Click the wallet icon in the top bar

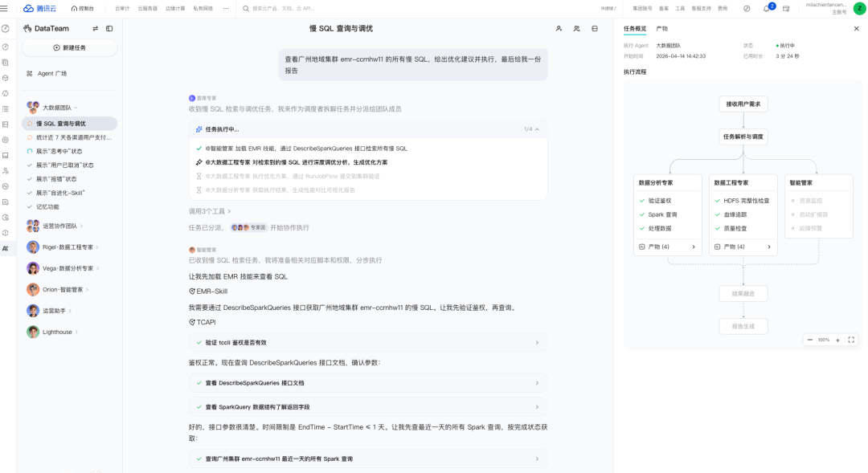(x=786, y=8)
